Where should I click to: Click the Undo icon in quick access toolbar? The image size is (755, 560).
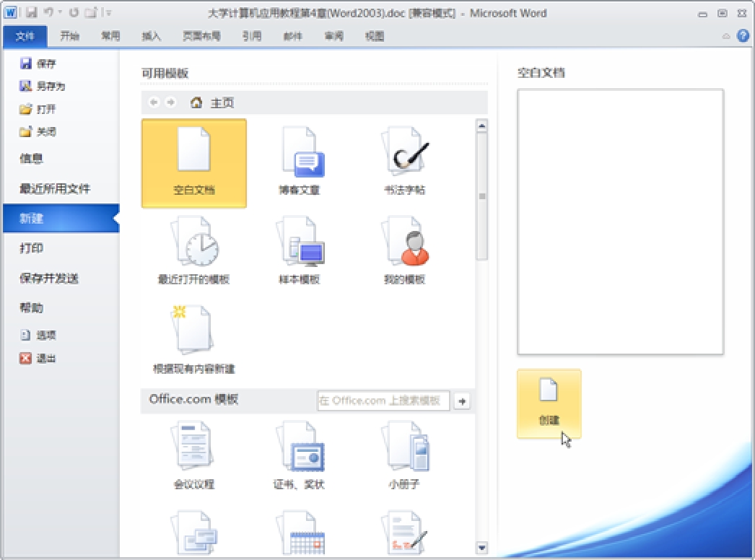[48, 12]
